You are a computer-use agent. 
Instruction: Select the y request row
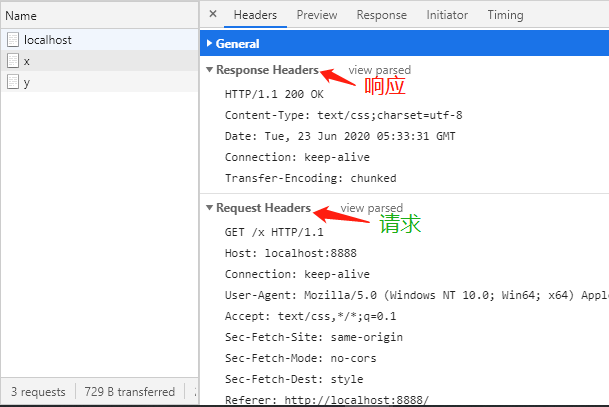[100, 82]
